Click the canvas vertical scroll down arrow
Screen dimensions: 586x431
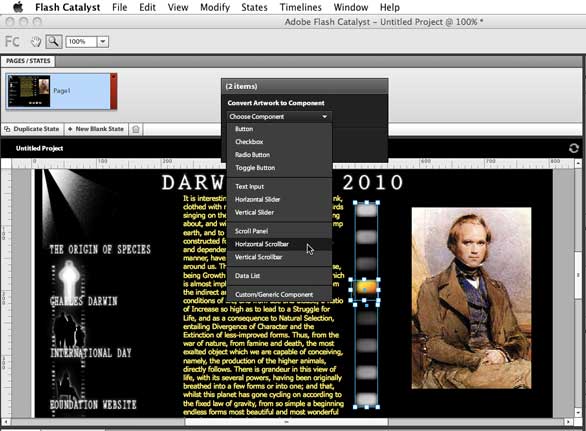point(578,412)
